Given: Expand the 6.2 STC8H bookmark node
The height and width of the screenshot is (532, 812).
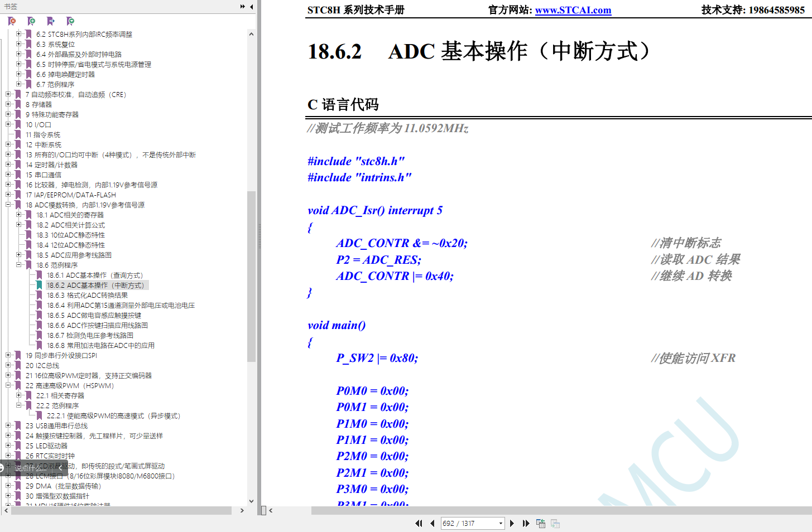Looking at the screenshot, I should tap(19, 34).
